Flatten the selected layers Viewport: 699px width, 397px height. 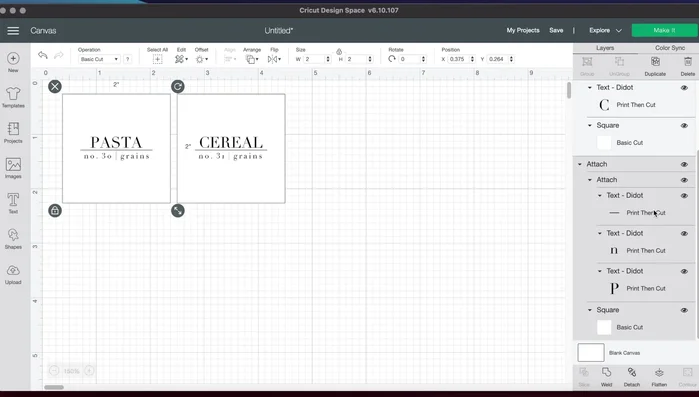click(x=659, y=377)
